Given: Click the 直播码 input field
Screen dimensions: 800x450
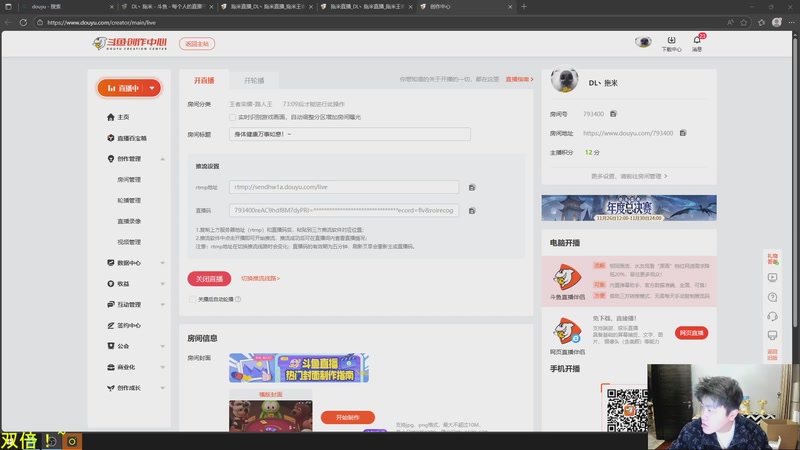Looking at the screenshot, I should (344, 210).
